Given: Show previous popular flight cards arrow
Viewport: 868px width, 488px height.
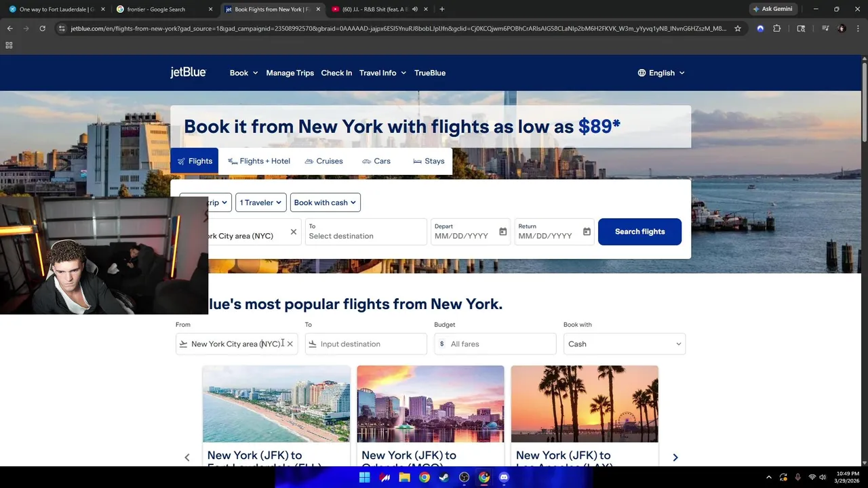Looking at the screenshot, I should point(187,457).
